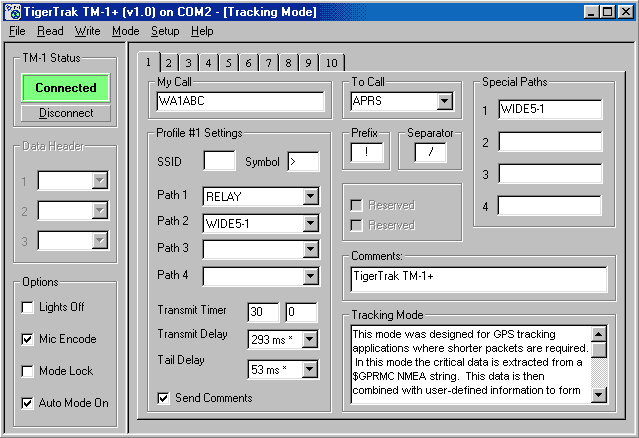
Task: Switch to profile tab 8
Action: click(288, 63)
